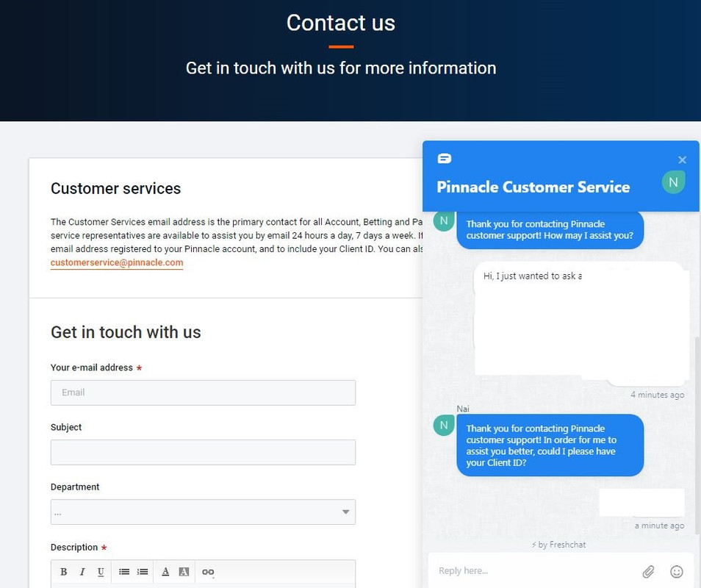
Task: Toggle underline formatting in Description editor
Action: [x=101, y=572]
